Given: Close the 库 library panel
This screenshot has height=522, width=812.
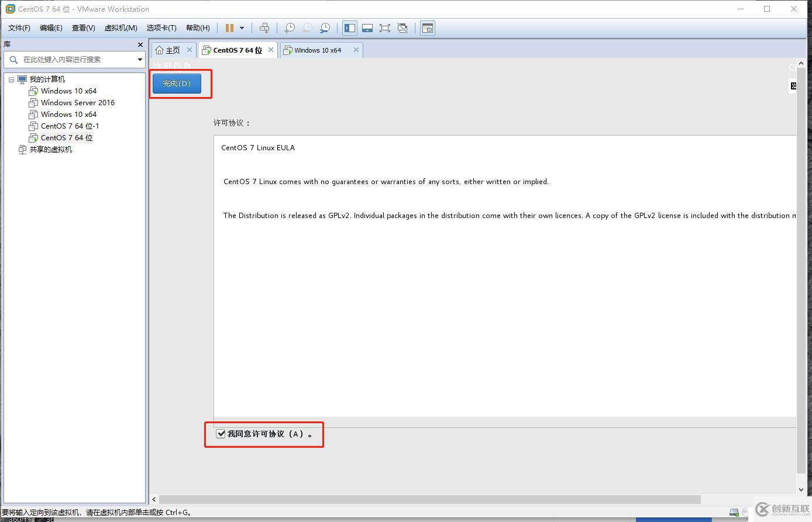Looking at the screenshot, I should pos(140,44).
